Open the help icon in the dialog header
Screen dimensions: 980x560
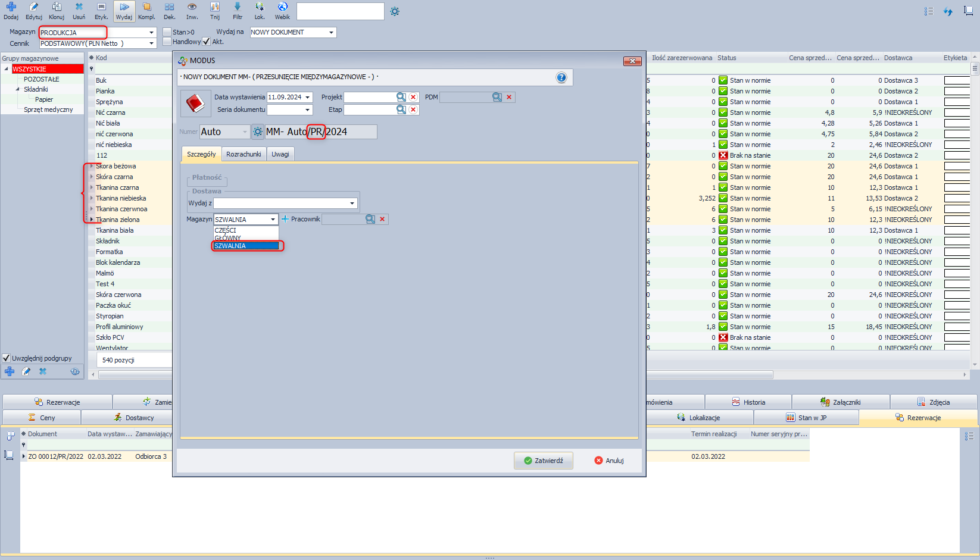point(561,77)
